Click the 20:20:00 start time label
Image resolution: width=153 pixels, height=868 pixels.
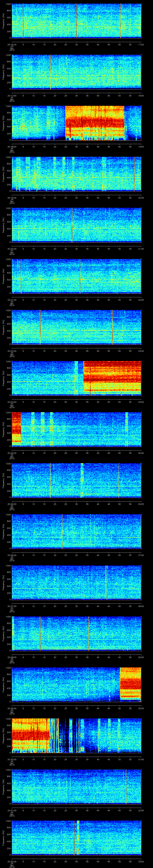pos(12,249)
